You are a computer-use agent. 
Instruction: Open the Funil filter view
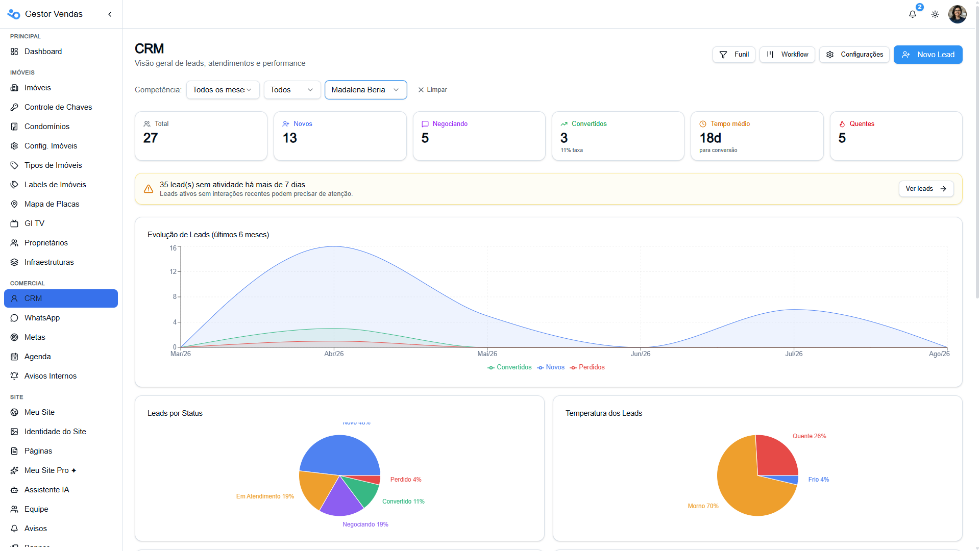click(734, 55)
